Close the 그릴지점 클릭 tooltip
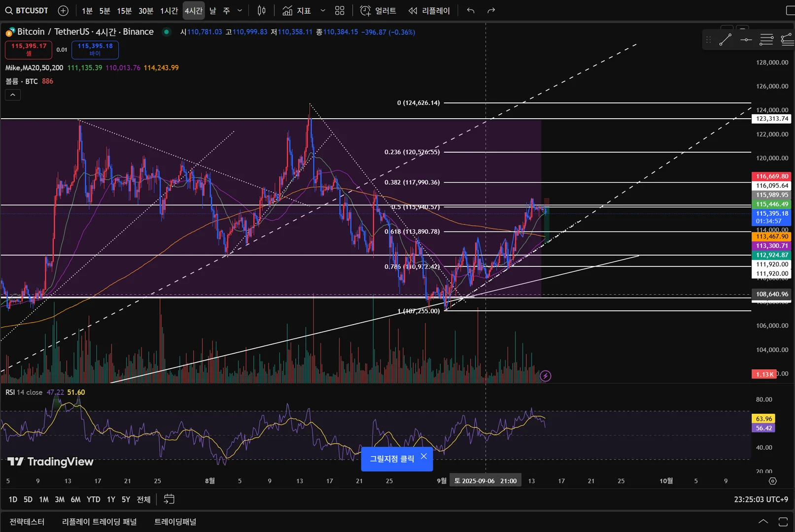 click(424, 457)
